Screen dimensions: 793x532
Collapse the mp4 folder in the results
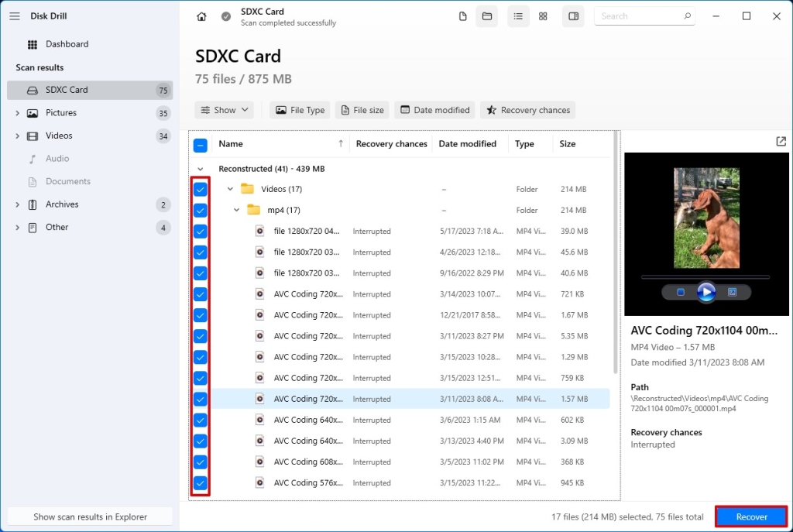[236, 210]
